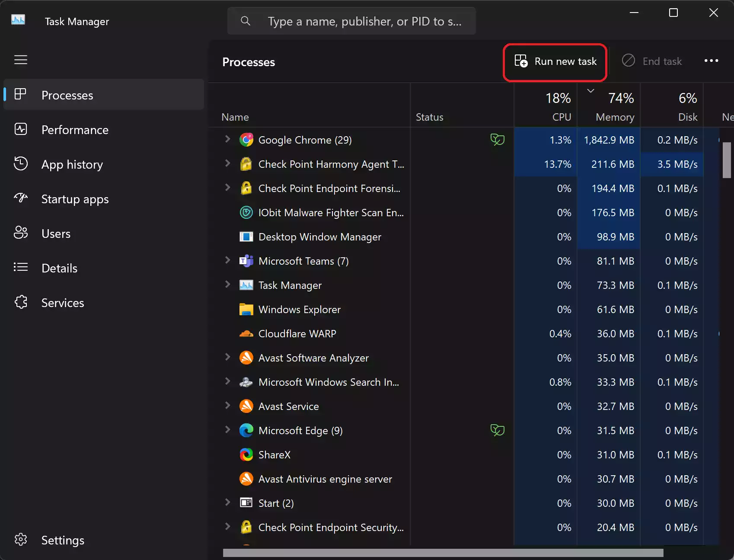Click the Microsoft Teams icon
The image size is (734, 560).
[246, 261]
